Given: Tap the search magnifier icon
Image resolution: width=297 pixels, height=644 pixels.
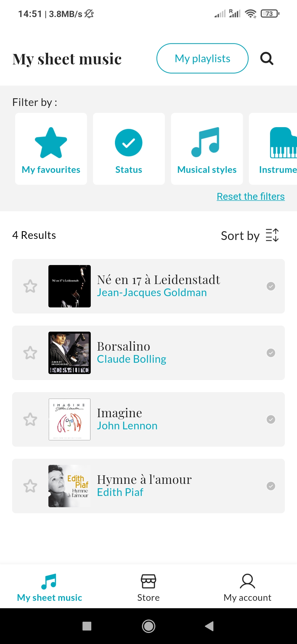Looking at the screenshot, I should (266, 59).
